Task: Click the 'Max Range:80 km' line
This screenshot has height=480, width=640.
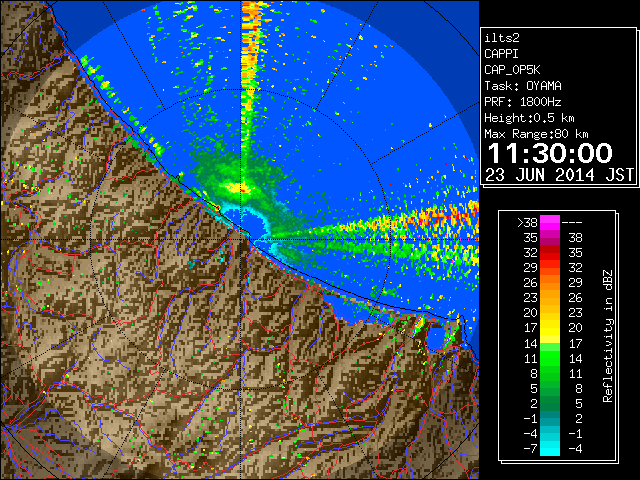Action: tap(536, 134)
